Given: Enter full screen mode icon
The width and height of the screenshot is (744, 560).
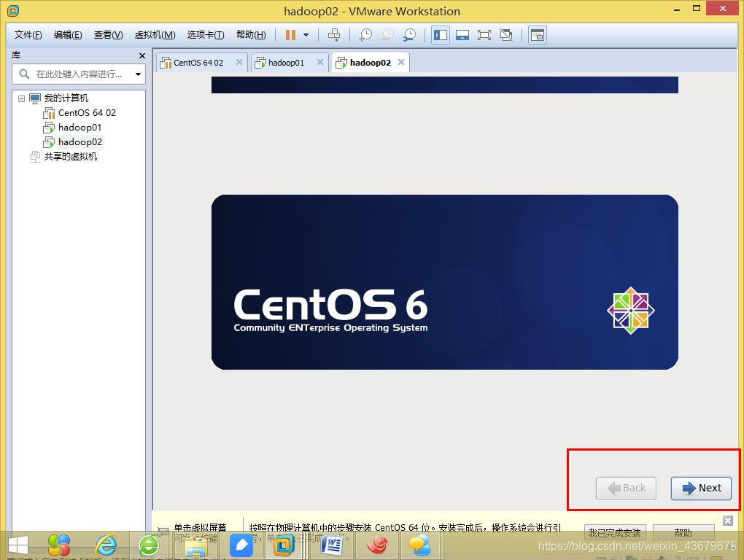Looking at the screenshot, I should point(484,34).
